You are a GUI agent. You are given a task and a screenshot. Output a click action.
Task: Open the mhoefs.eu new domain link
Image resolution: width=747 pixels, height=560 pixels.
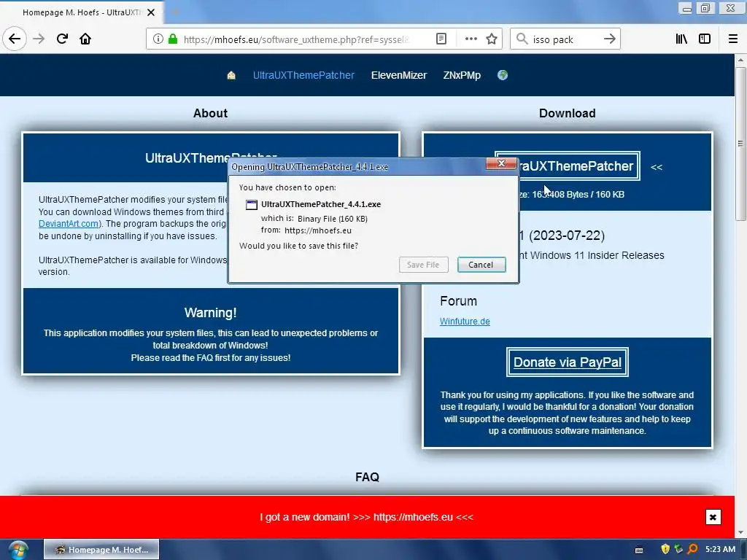point(413,517)
